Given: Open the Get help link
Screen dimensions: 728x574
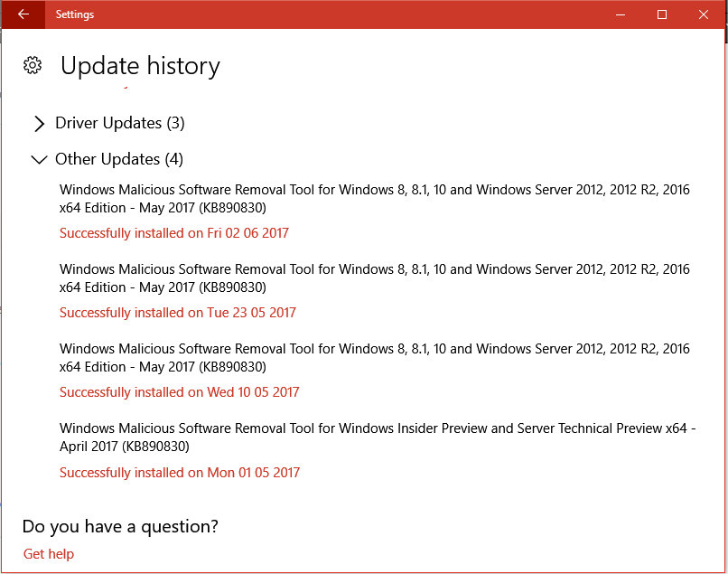Looking at the screenshot, I should pyautogui.click(x=49, y=554).
